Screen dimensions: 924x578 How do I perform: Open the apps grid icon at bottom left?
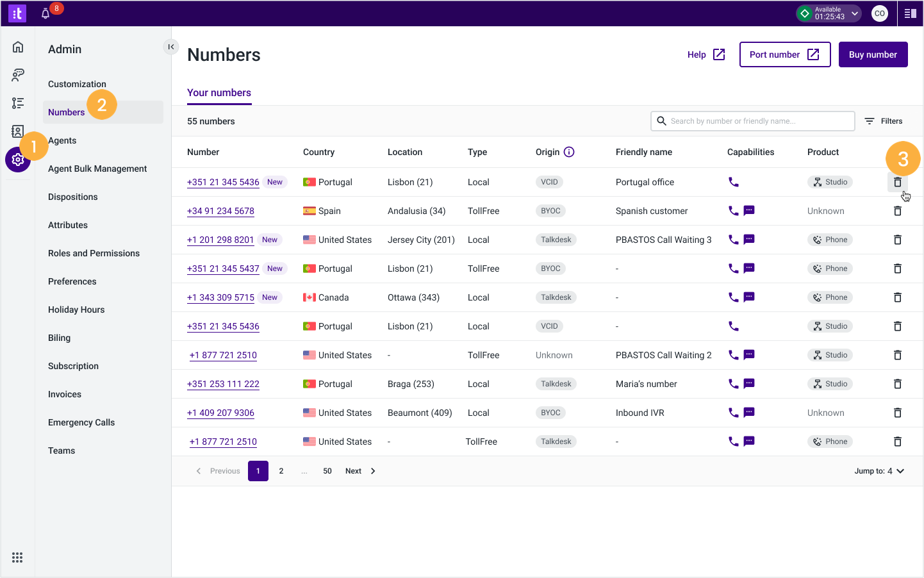(x=17, y=557)
